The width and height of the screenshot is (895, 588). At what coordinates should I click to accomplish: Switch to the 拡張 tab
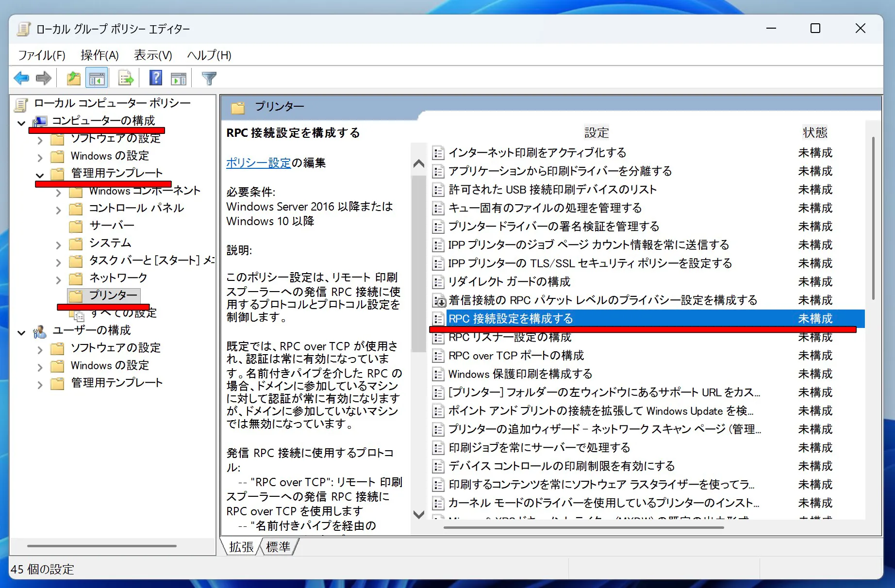click(241, 547)
